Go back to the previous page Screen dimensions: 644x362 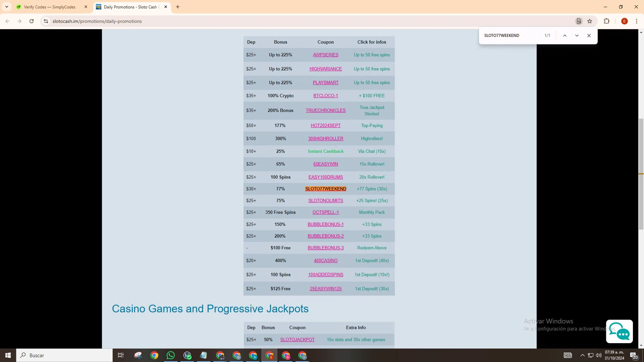click(x=7, y=21)
